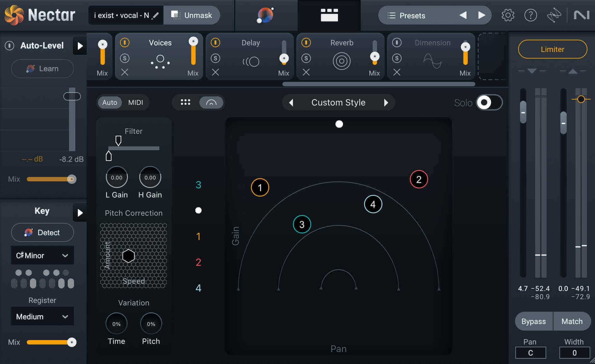Expand the Key panel arrow
595x364 pixels.
point(80,213)
